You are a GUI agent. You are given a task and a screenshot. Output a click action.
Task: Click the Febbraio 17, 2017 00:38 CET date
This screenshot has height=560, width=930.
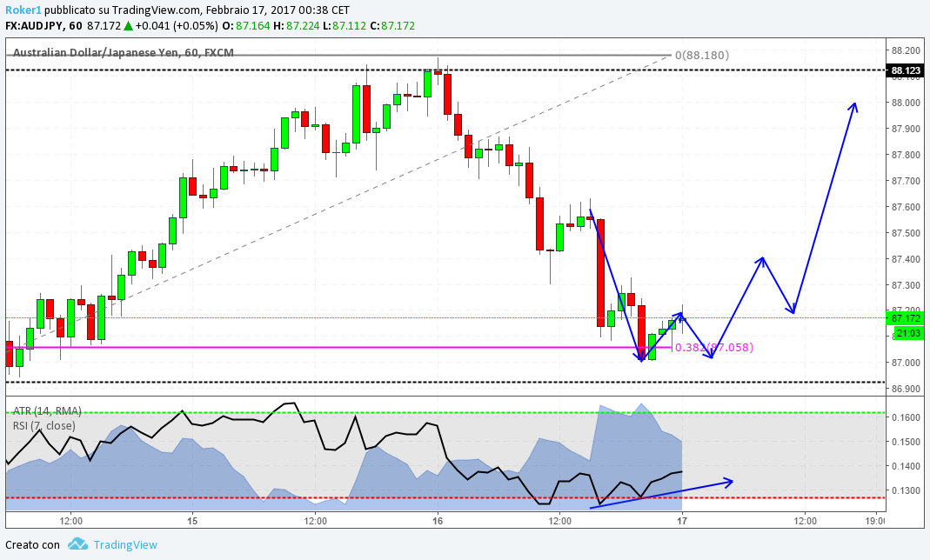(276, 10)
